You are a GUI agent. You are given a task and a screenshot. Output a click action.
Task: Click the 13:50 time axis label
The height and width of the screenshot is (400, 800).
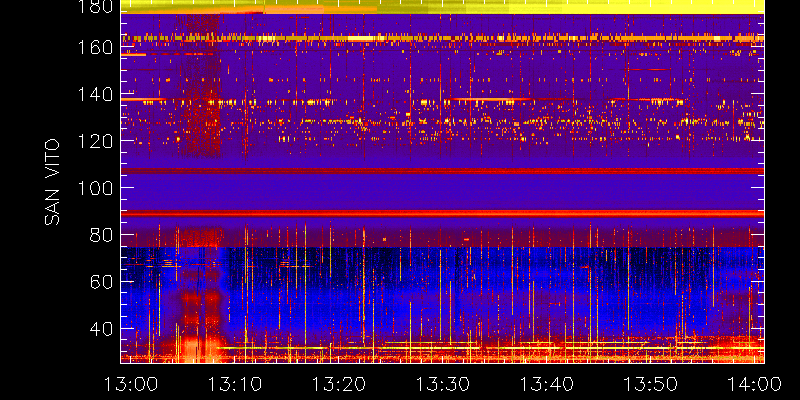click(x=651, y=384)
